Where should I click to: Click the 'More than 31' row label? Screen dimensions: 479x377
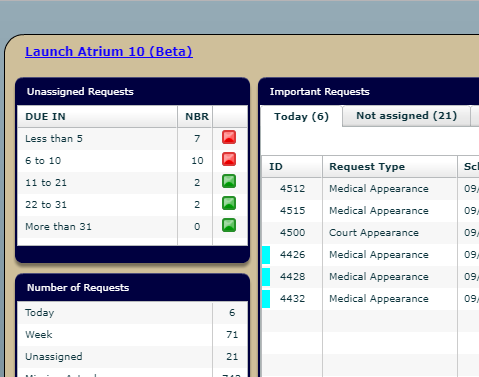pyautogui.click(x=58, y=227)
